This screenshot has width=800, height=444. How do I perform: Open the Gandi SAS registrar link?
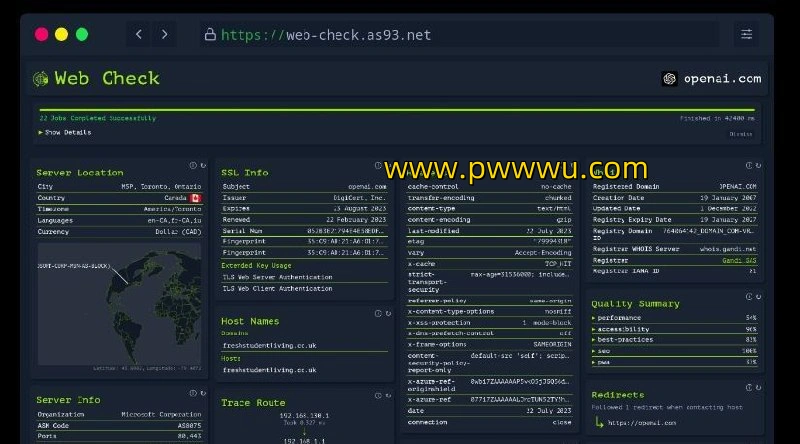tap(739, 260)
